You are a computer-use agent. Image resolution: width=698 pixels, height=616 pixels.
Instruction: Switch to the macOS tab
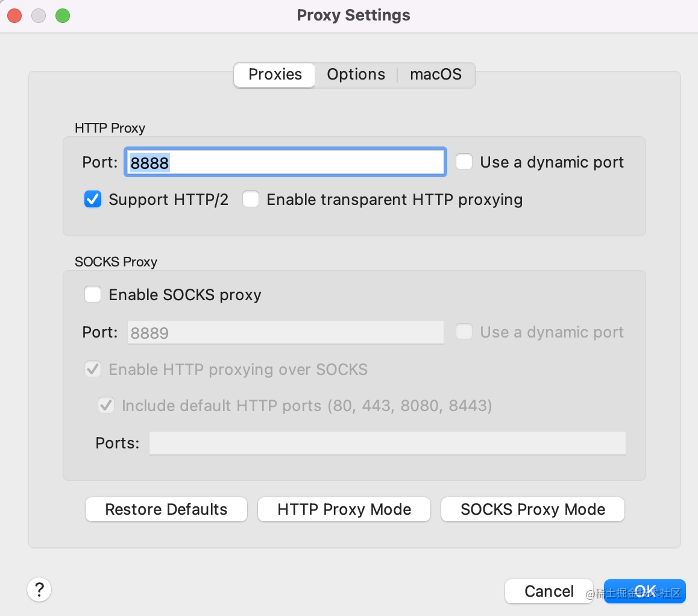click(436, 75)
